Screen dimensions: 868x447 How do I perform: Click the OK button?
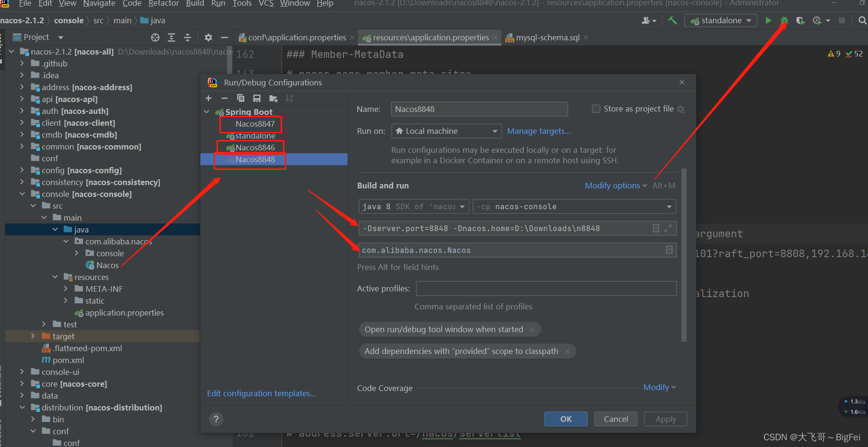(x=566, y=419)
